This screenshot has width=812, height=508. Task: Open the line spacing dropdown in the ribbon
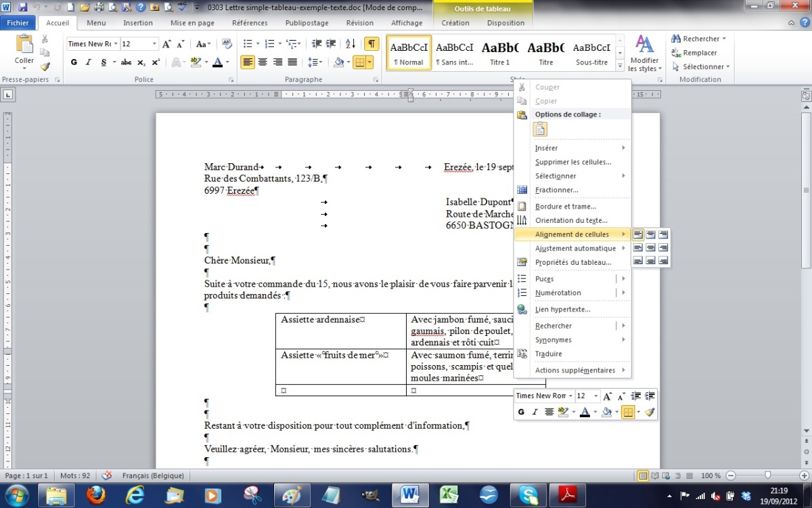[x=315, y=62]
